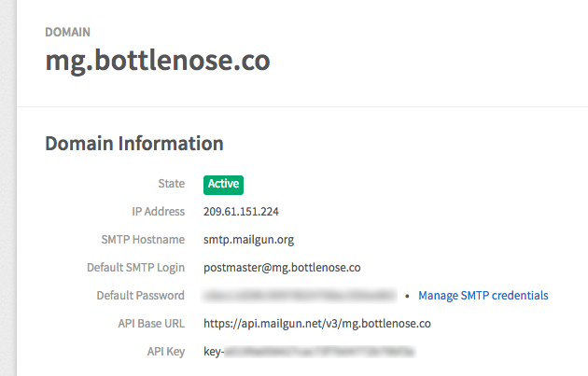The image size is (588, 376).
Task: Click the Default Password field label
Action: 141,296
